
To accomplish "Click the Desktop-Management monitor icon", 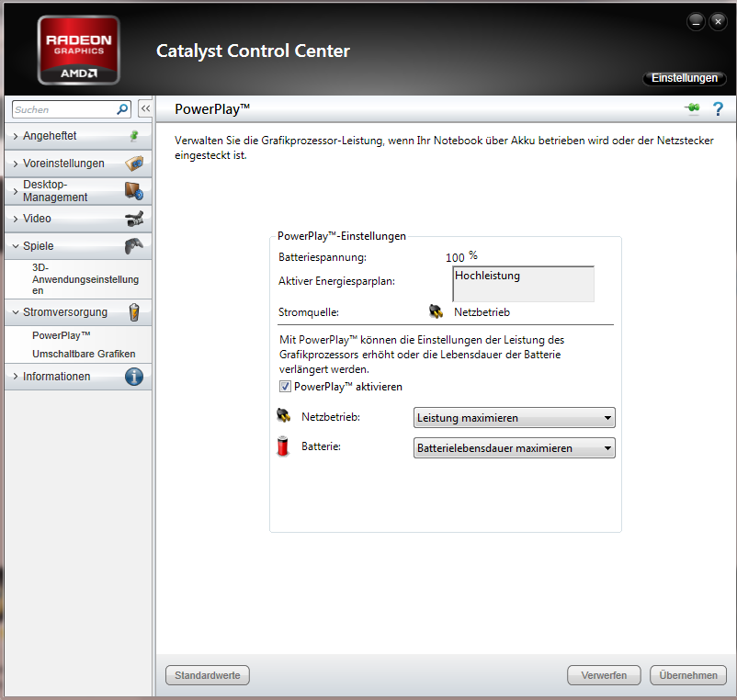I will 134,191.
